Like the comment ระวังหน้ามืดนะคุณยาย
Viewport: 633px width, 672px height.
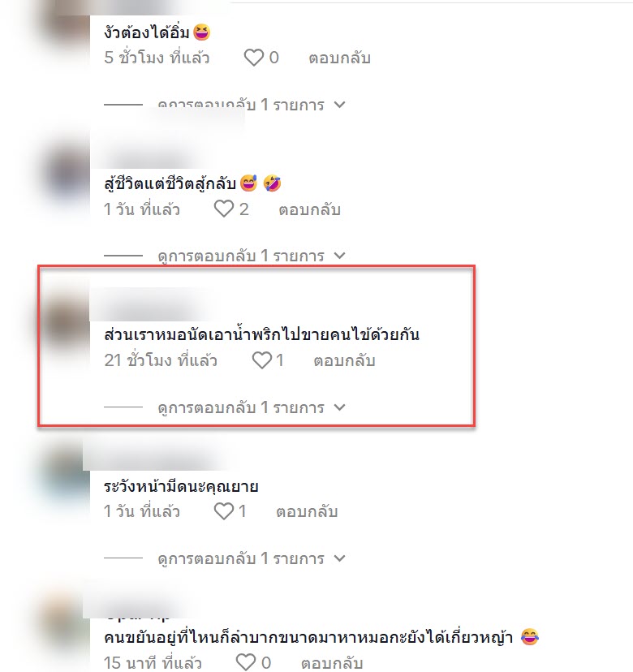(224, 511)
